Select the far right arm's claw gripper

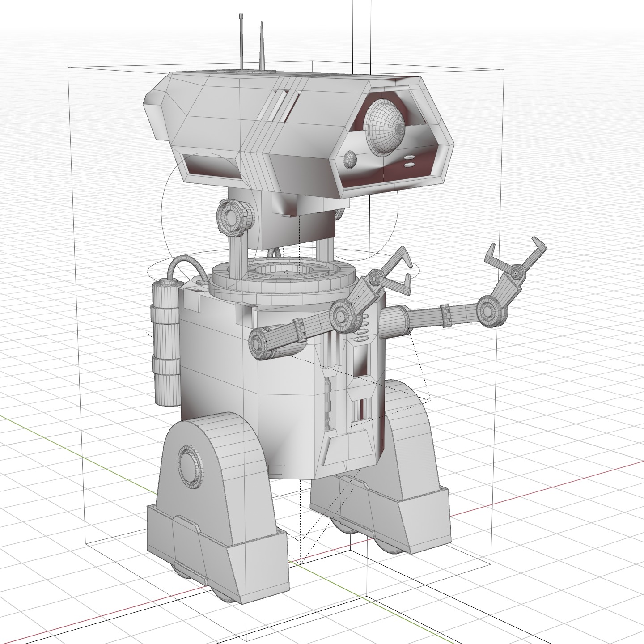click(517, 259)
